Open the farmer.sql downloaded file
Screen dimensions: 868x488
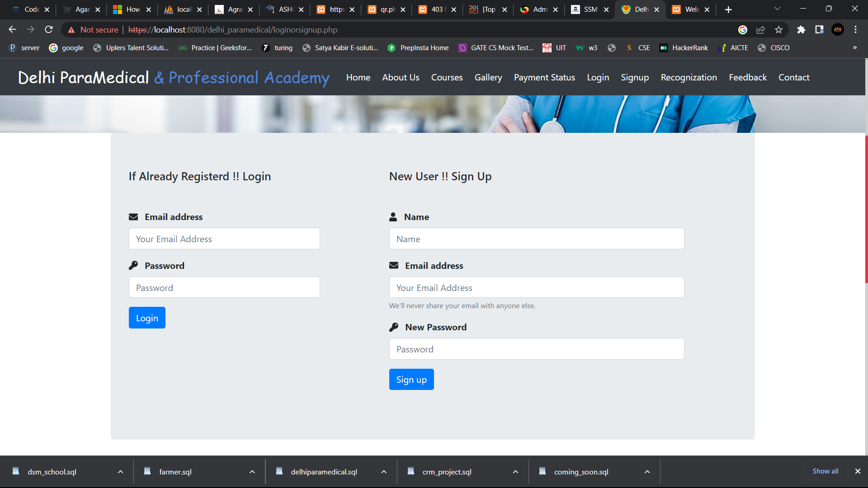click(175, 472)
